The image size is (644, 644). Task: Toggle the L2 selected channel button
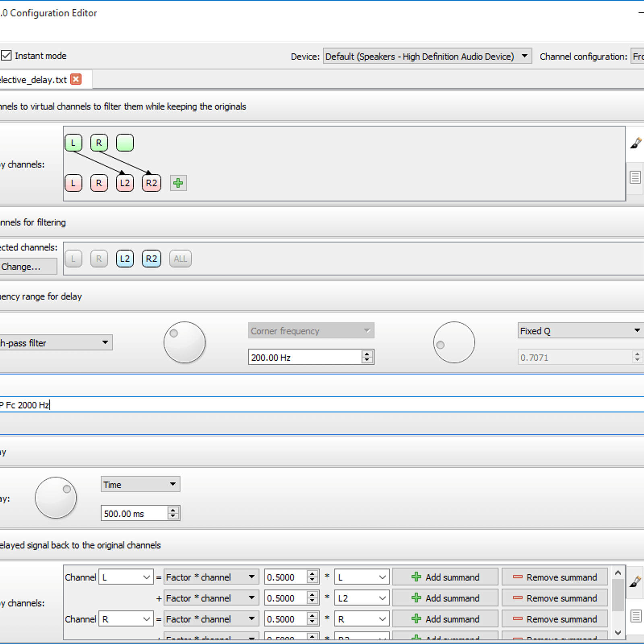point(125,259)
